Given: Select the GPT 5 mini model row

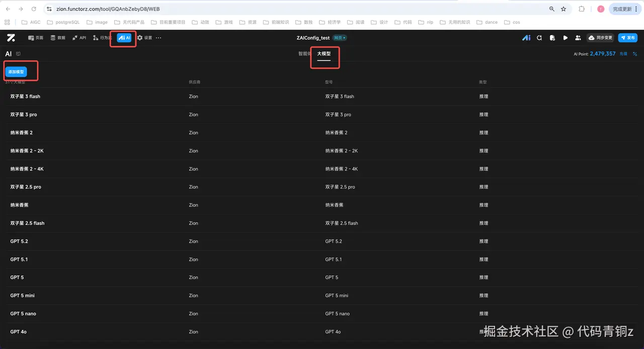Looking at the screenshot, I should (x=322, y=296).
